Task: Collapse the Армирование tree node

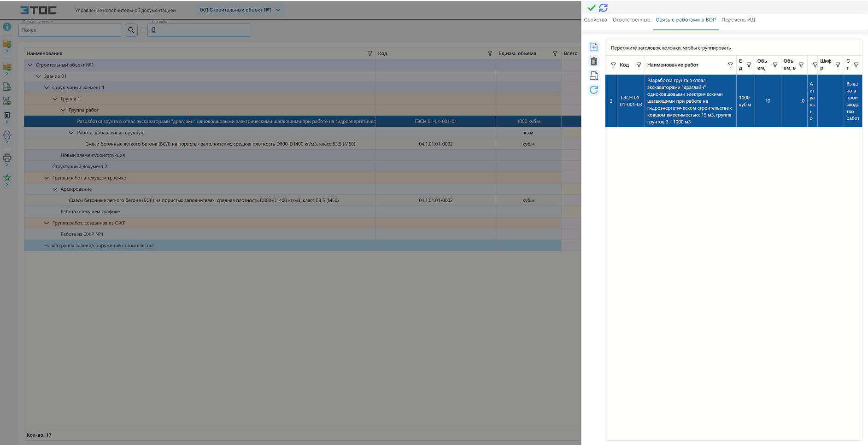Action: (55, 189)
